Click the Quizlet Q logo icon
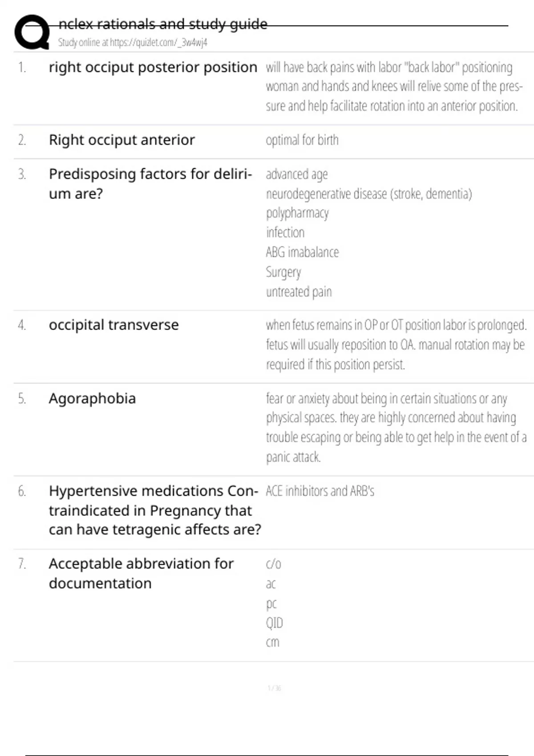Image resolution: width=534 pixels, height=756 pixels. [32, 32]
